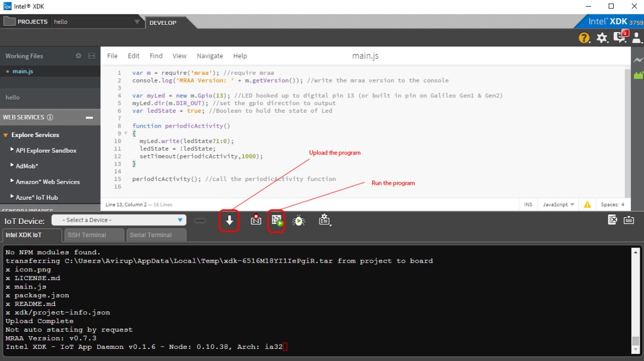
Task: Click the Upload program down-arrow icon
Action: pyautogui.click(x=229, y=221)
